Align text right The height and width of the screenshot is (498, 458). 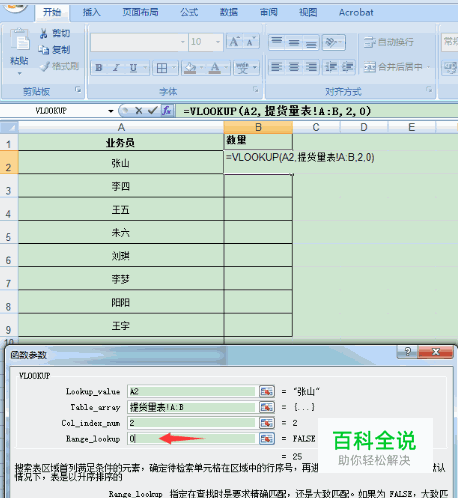point(311,67)
